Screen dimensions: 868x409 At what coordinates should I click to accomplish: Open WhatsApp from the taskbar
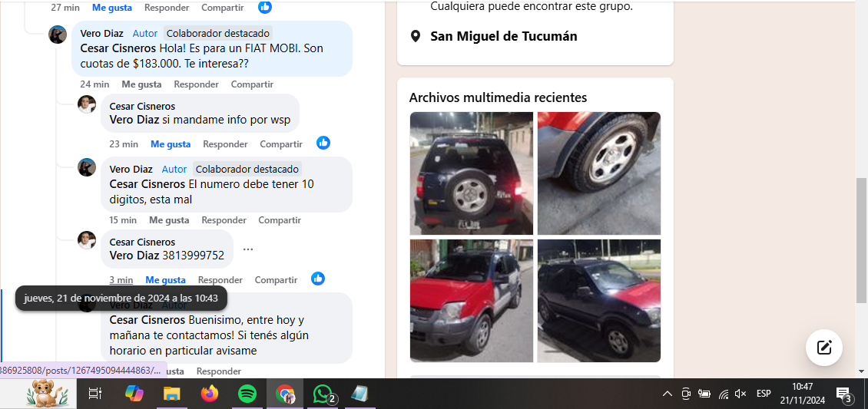coord(323,394)
